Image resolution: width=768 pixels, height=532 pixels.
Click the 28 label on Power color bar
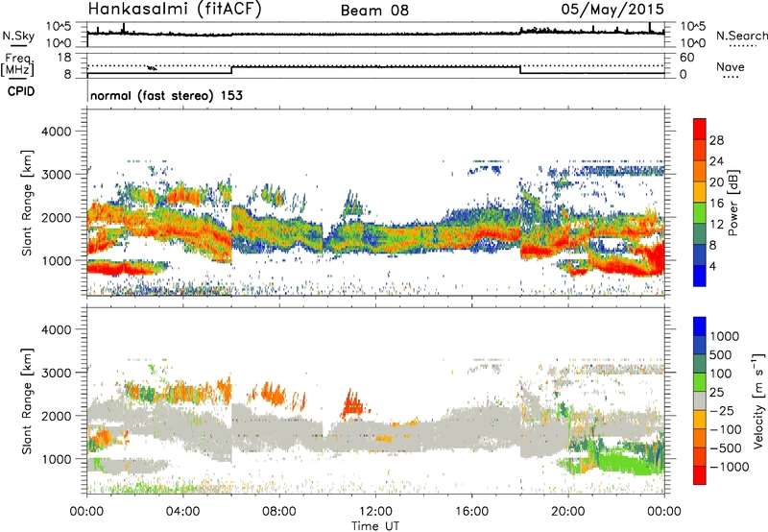[x=716, y=140]
